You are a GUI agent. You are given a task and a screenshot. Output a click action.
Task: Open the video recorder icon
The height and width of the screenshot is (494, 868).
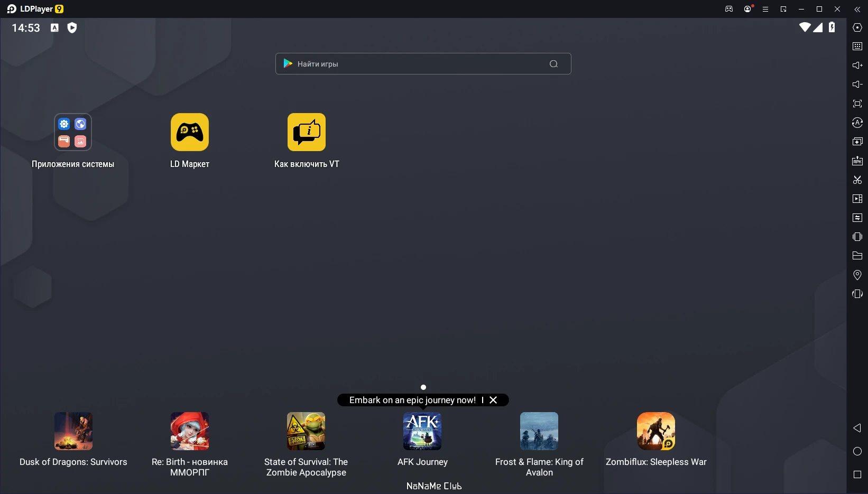pyautogui.click(x=857, y=199)
